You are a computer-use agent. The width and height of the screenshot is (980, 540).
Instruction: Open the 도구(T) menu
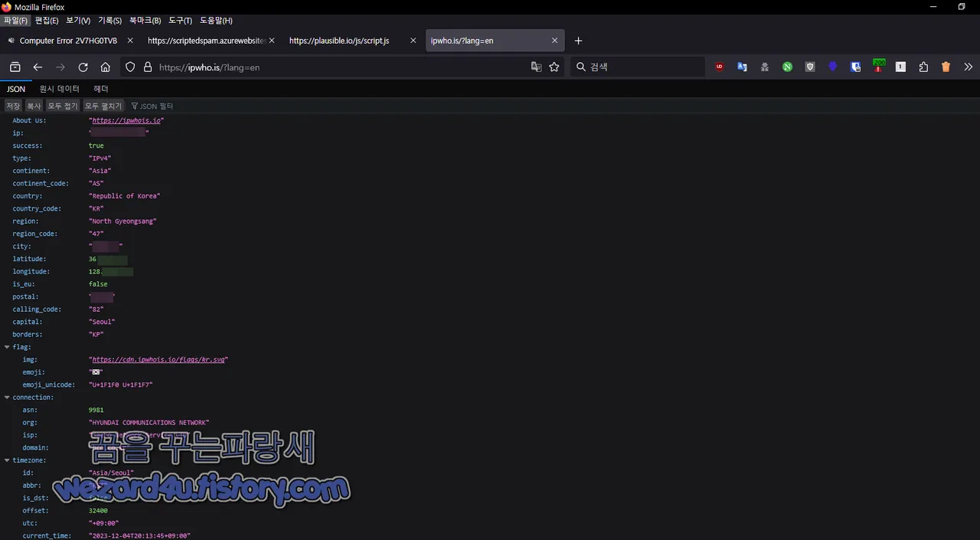[181, 21]
